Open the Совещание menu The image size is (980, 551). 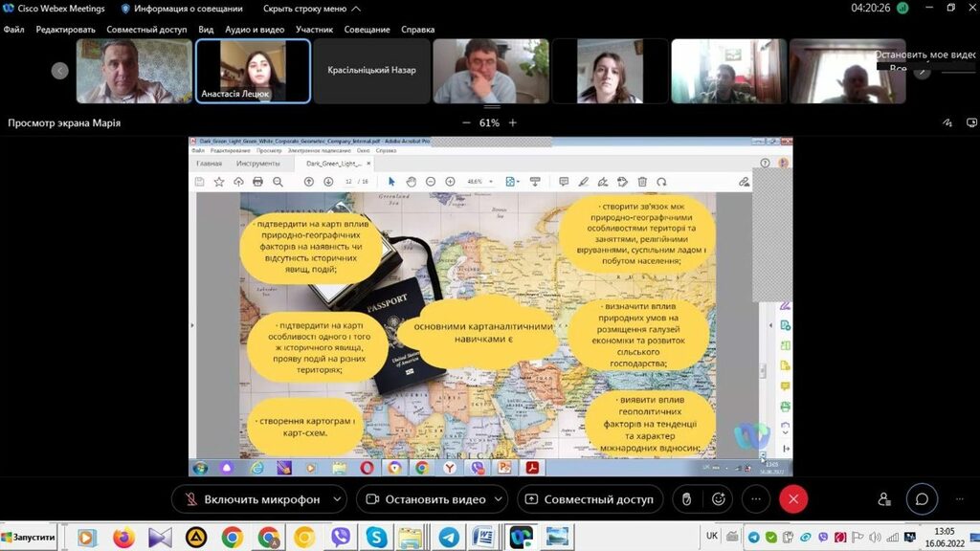click(367, 30)
